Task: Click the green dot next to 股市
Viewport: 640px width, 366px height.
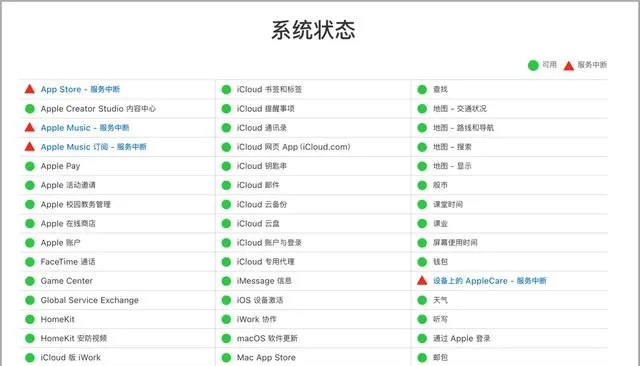Action: [422, 185]
